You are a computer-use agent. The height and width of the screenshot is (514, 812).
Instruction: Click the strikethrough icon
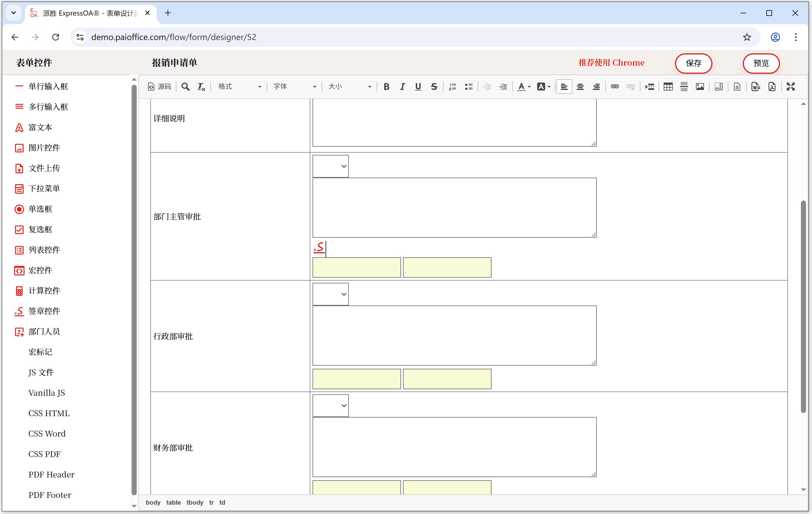pyautogui.click(x=434, y=87)
